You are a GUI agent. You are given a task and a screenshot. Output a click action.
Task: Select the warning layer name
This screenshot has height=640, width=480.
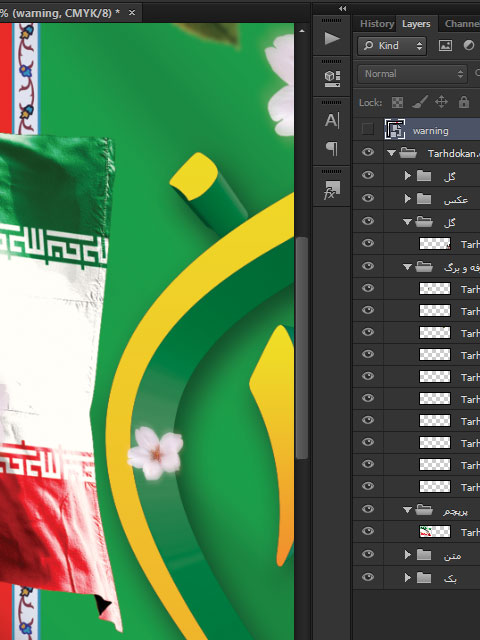click(x=431, y=131)
